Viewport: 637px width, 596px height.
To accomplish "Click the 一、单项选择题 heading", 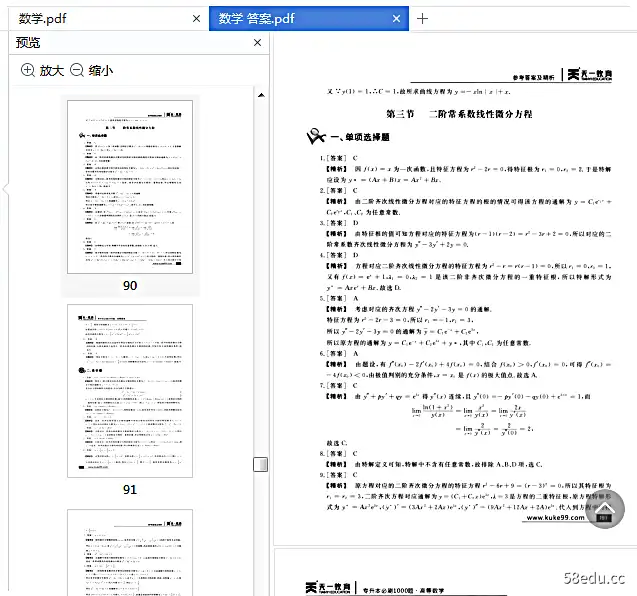I will pos(360,137).
